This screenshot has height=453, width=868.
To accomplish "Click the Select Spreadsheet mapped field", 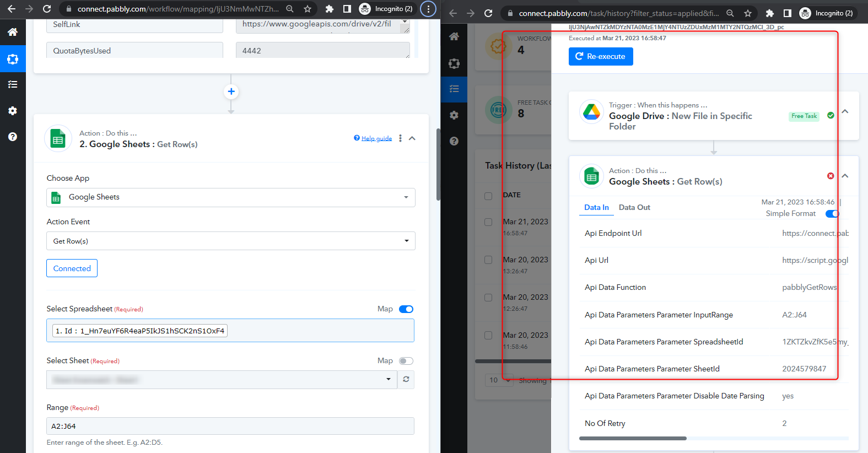I will [x=230, y=331].
